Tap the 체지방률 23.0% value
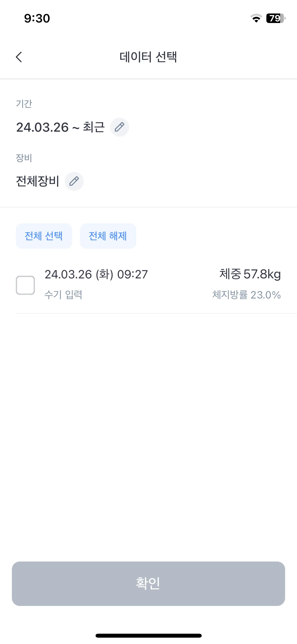Image resolution: width=297 pixels, height=644 pixels. point(247,295)
